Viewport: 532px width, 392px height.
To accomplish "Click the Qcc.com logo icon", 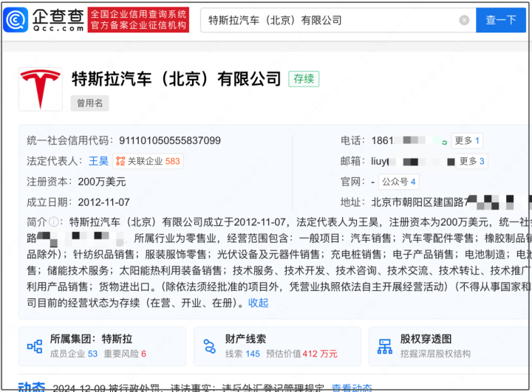I will [x=16, y=20].
